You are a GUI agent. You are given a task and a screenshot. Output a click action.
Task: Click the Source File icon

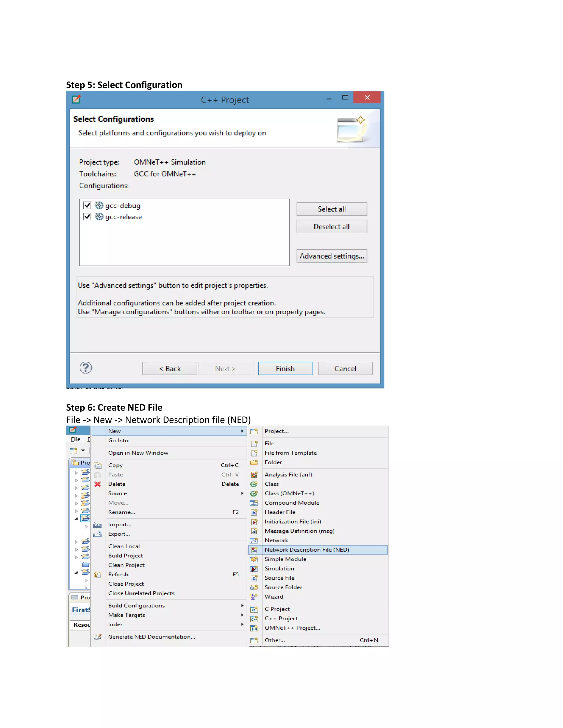(254, 578)
